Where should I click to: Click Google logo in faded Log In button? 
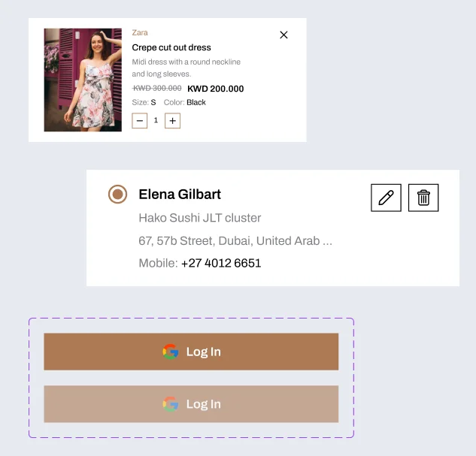tap(171, 404)
